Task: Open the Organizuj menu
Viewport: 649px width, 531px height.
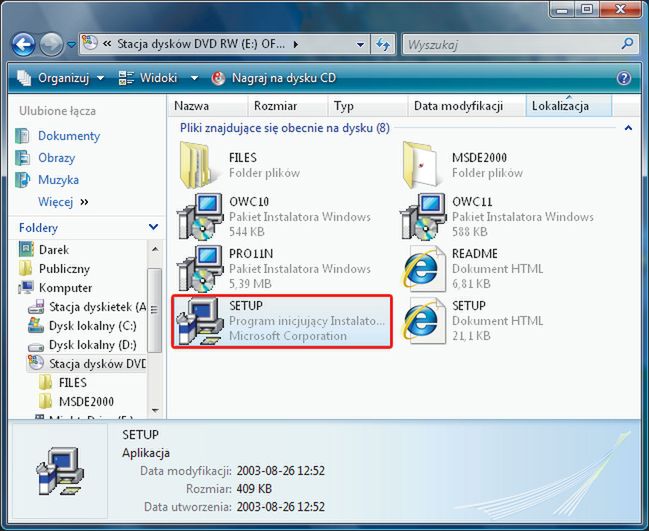Action: tap(61, 78)
